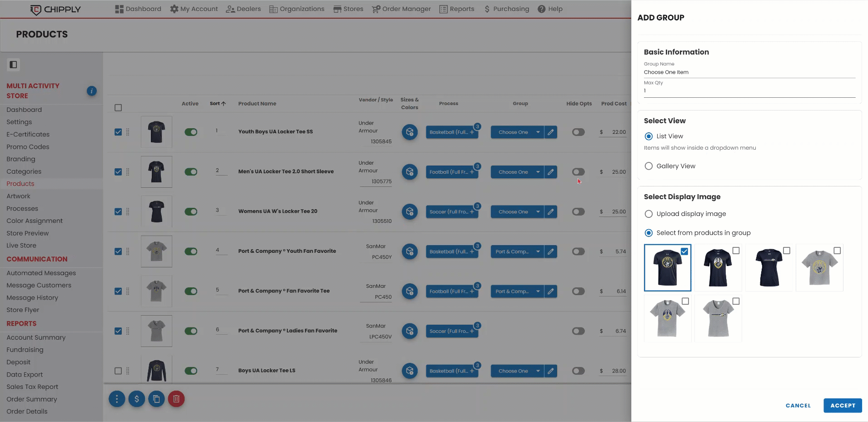This screenshot has width=868, height=422.
Task: Collapse the sidebar using the panel icon
Action: coord(13,65)
